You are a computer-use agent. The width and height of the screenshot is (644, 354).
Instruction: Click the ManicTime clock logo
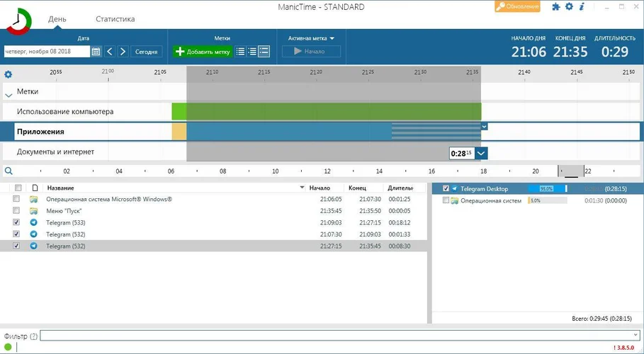point(18,22)
